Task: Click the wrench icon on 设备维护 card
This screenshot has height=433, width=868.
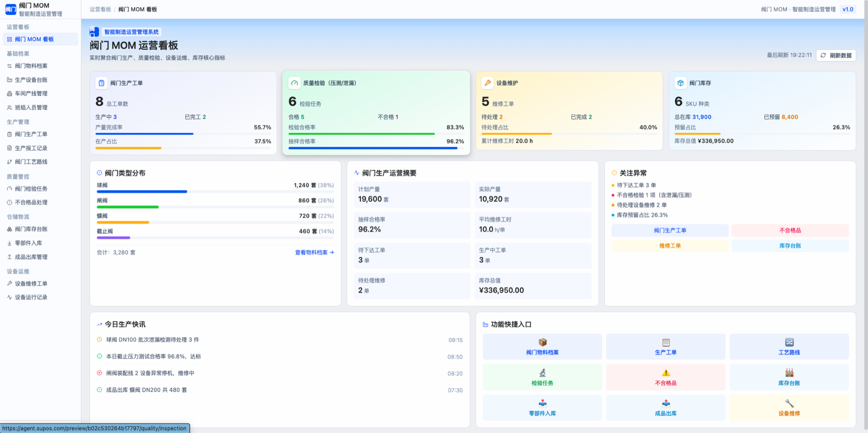Action: [488, 83]
